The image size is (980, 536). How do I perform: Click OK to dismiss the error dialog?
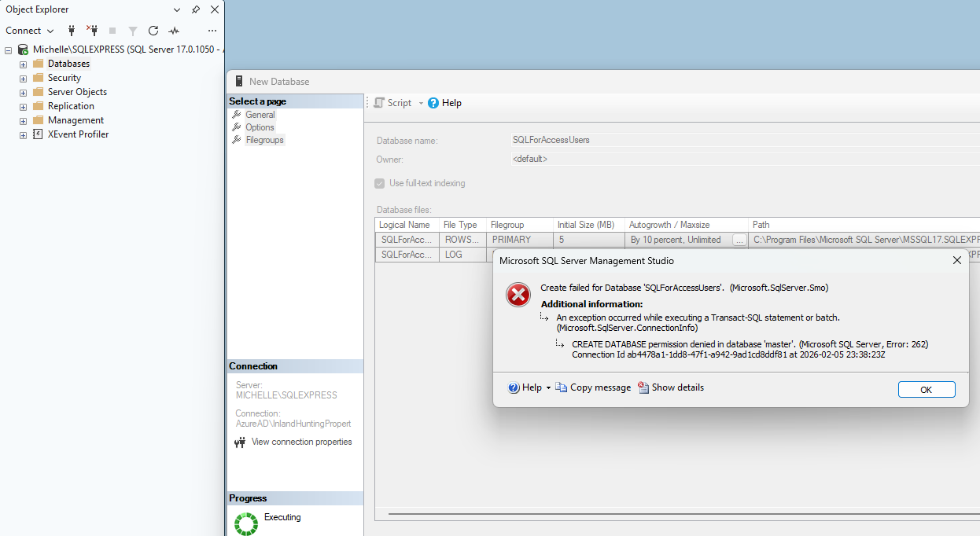926,390
